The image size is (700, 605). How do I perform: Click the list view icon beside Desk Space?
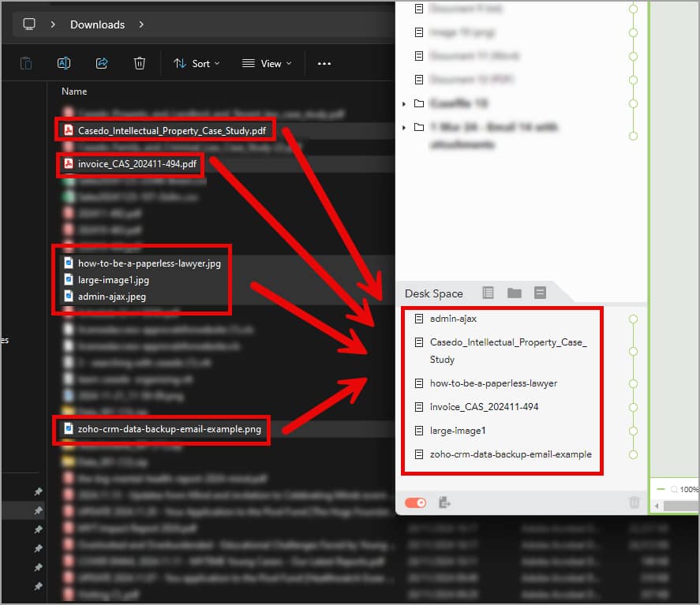(x=488, y=293)
